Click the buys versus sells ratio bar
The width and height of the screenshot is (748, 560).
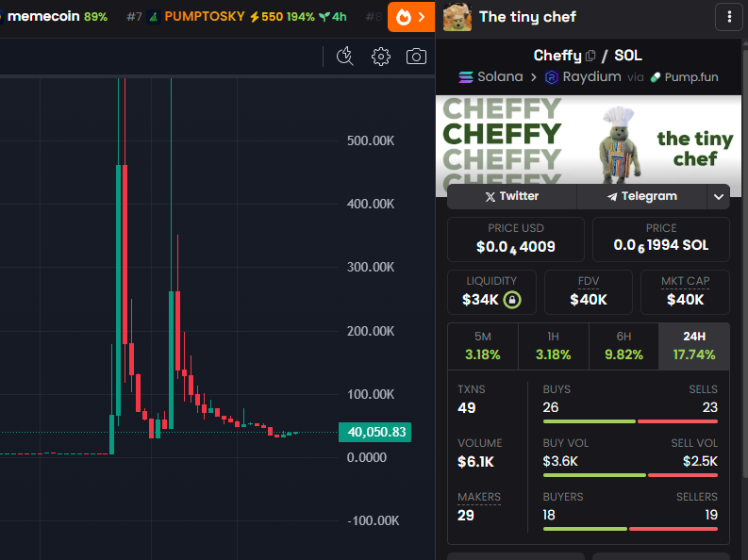click(x=630, y=421)
